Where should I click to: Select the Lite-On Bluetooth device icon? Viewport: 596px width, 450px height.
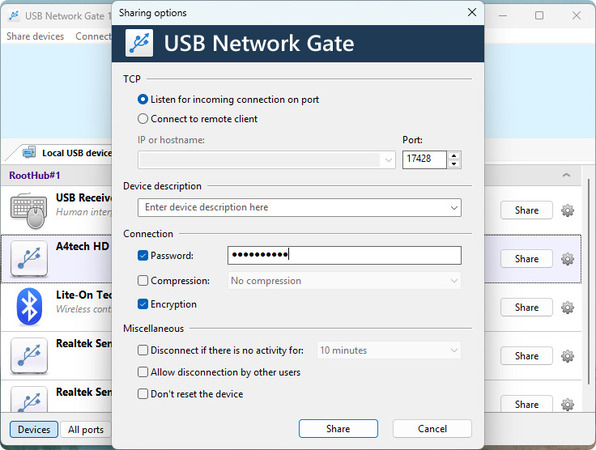29,307
